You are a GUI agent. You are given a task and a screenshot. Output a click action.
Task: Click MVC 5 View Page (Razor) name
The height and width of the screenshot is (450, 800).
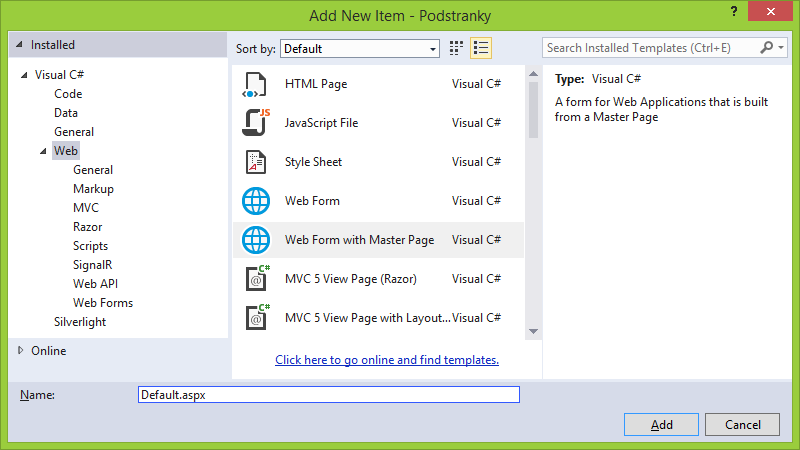[351, 279]
